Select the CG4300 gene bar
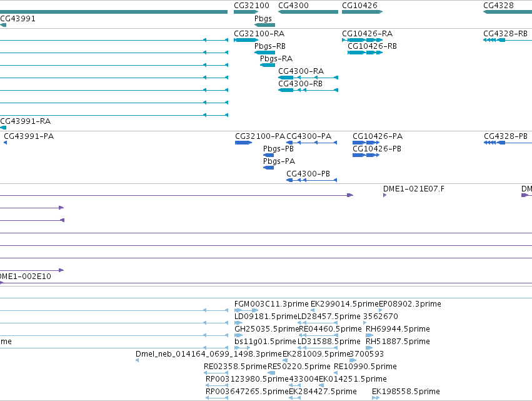 coord(308,12)
